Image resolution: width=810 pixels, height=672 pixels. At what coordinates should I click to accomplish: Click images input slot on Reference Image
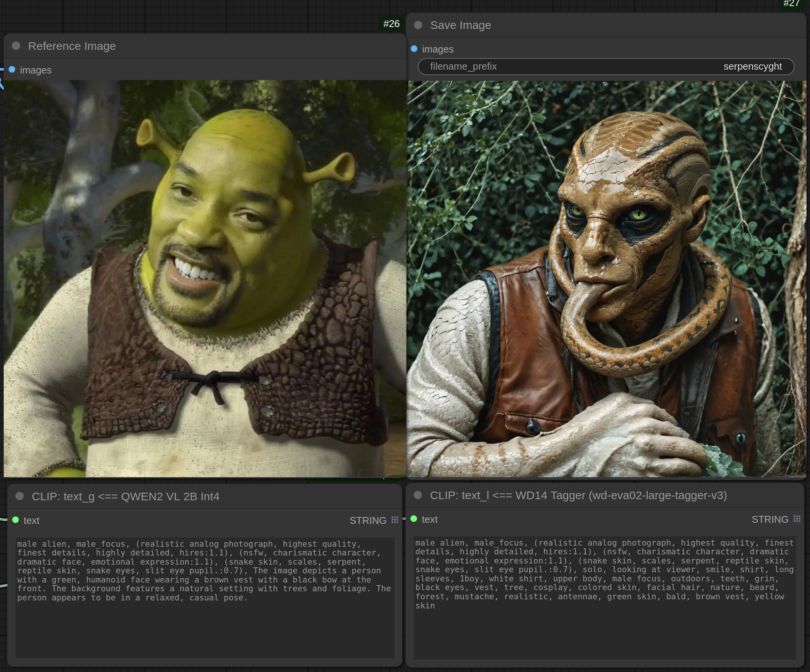(12, 70)
